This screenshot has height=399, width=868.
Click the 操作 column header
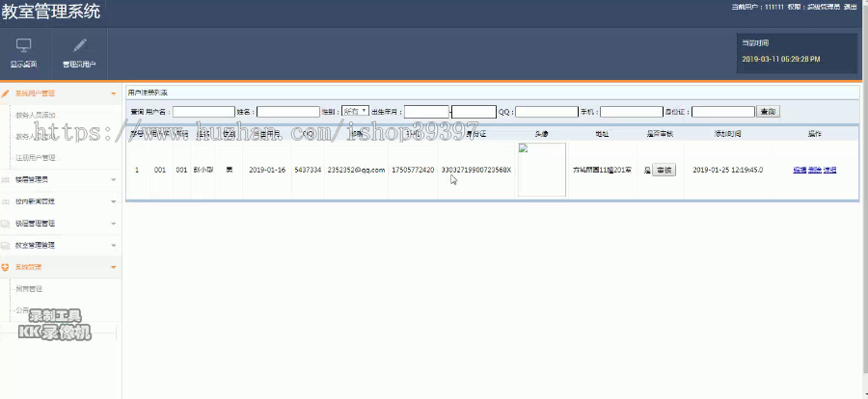click(x=814, y=134)
